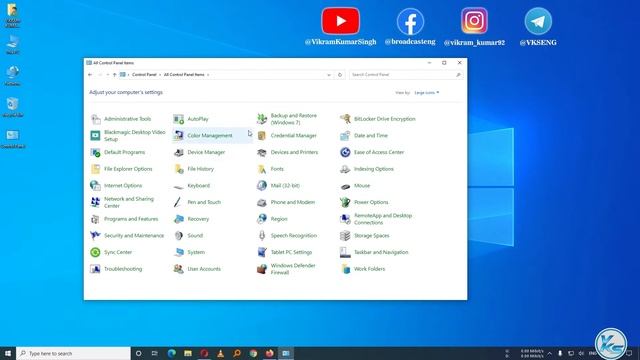Open the Indexing Options icon
640x360 pixels.
[x=345, y=169]
